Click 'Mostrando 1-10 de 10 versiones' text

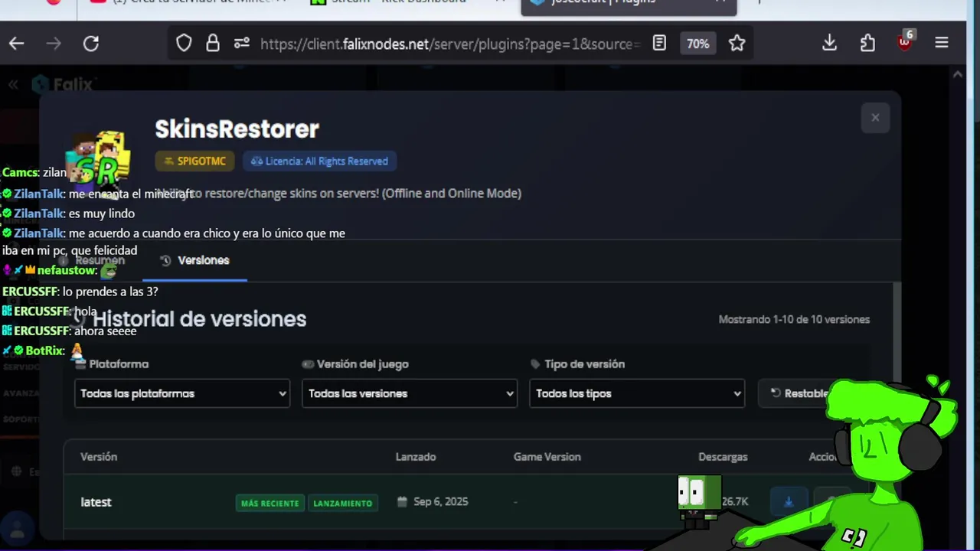coord(794,320)
